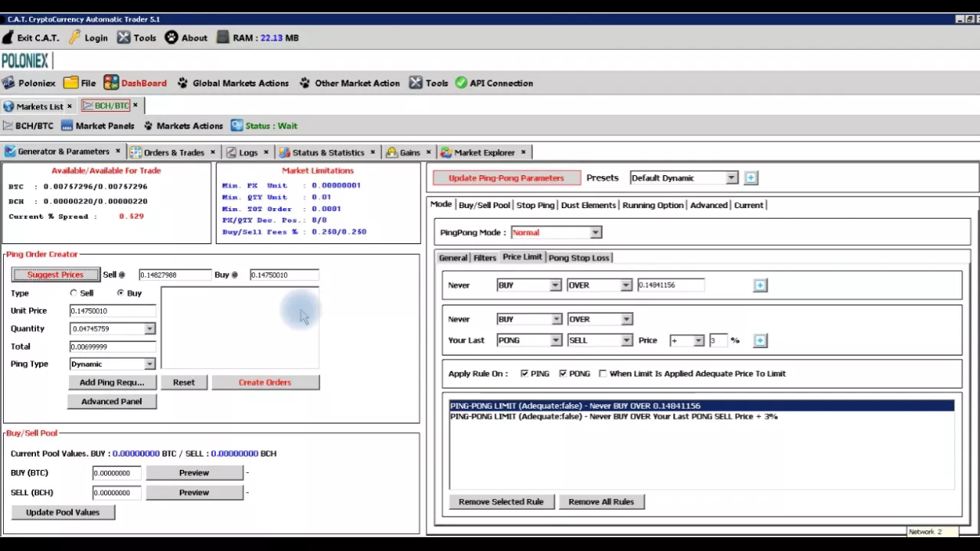
Task: Close the Markets List tab
Action: 69,106
